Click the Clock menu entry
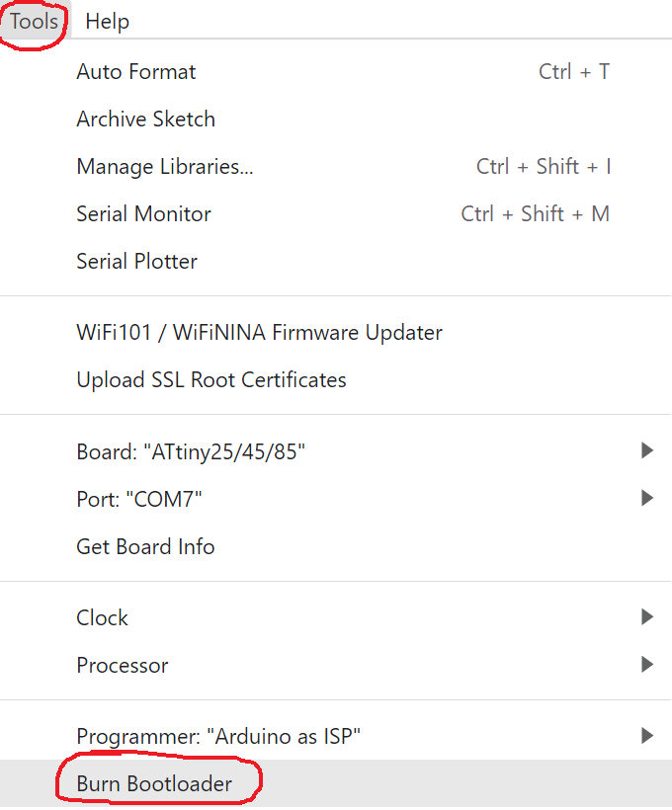This screenshot has height=810, width=672. [x=103, y=617]
